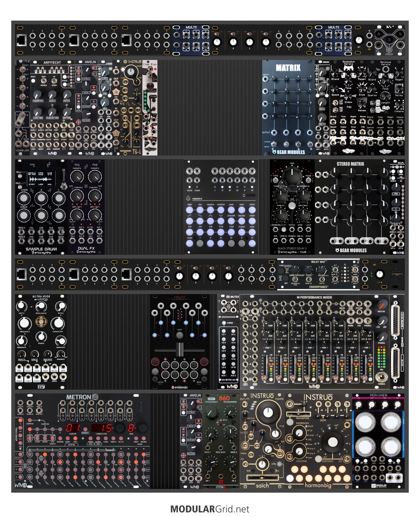
Task: Toggle the CH 8 mute button
Action: pyautogui.click(x=233, y=356)
